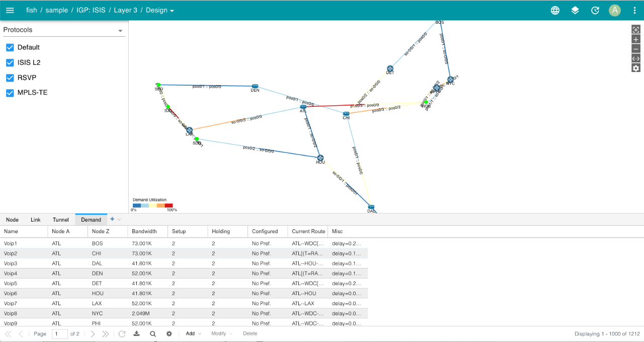Viewport: 644px width, 342px height.
Task: Add a new tab with plus icon
Action: tap(112, 219)
